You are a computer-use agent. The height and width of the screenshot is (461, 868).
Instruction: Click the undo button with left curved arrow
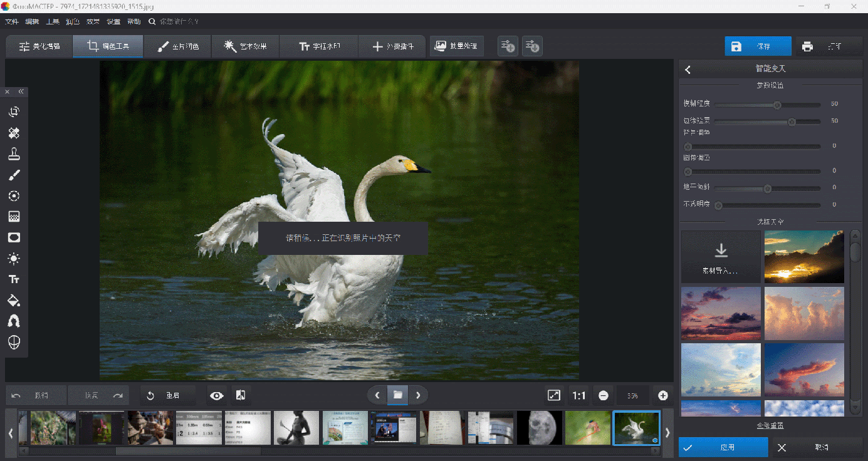pos(34,396)
